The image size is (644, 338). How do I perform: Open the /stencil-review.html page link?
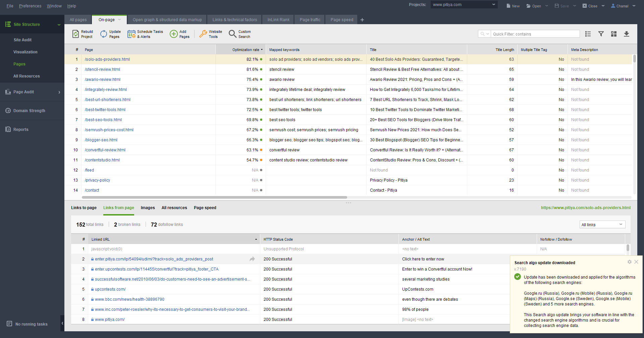click(x=102, y=69)
